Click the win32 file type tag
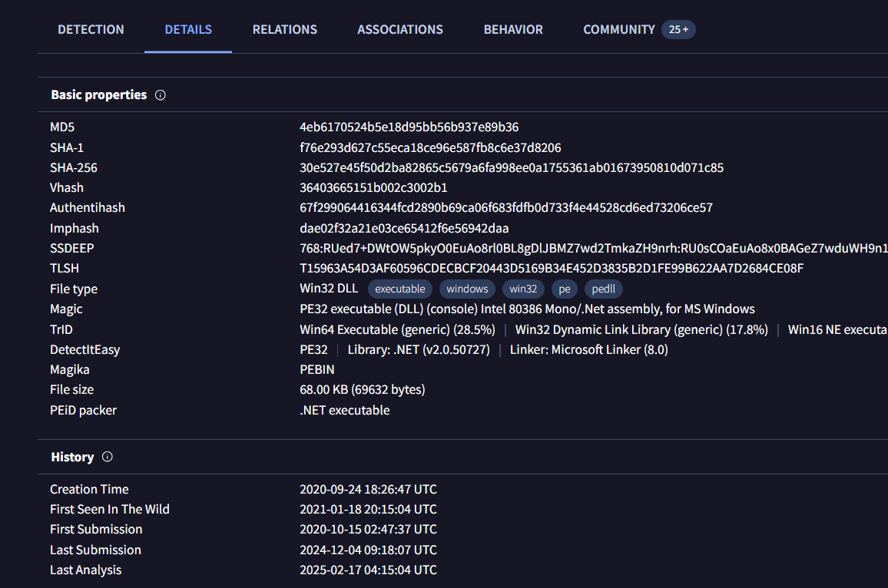This screenshot has height=588, width=888. [x=522, y=289]
